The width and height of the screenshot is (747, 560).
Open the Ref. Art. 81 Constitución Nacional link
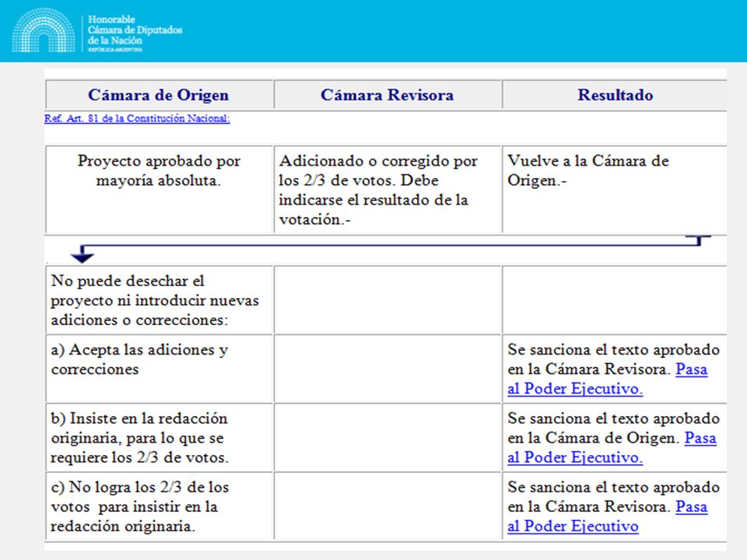(x=137, y=118)
